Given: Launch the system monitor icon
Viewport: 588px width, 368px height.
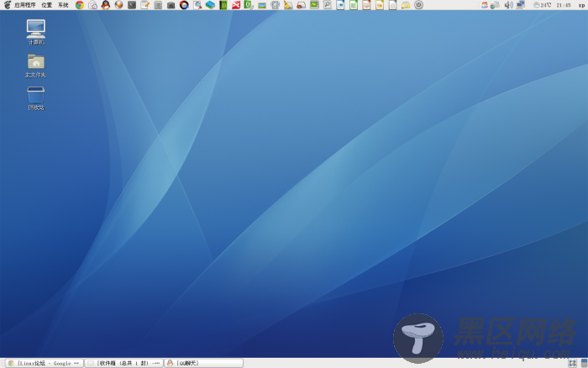Looking at the screenshot, I should [x=314, y=5].
